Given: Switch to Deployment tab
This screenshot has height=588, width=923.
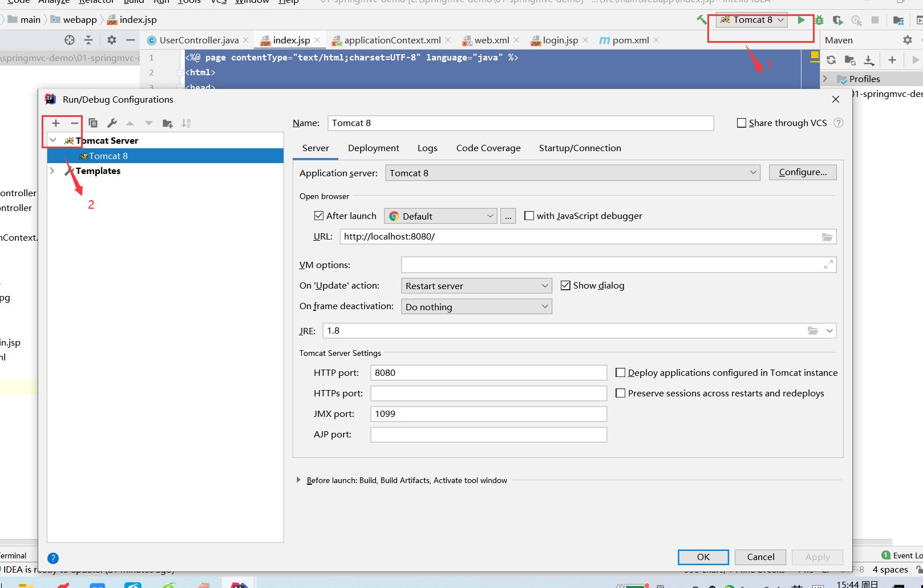Looking at the screenshot, I should [x=374, y=148].
